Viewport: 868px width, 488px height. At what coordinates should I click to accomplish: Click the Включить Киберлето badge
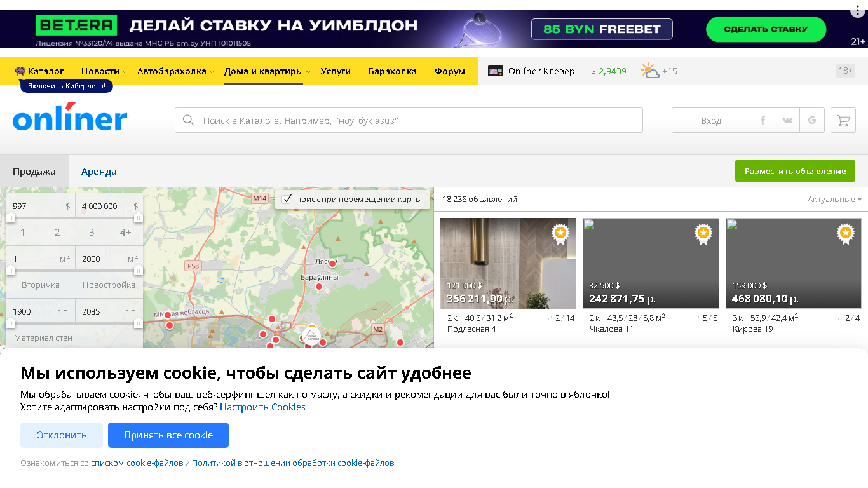pos(67,86)
